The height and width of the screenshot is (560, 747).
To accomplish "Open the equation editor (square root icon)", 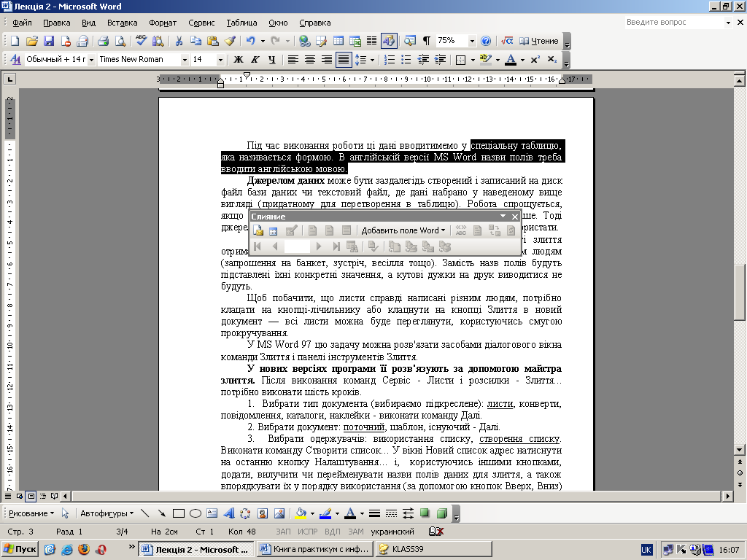I will pyautogui.click(x=507, y=41).
